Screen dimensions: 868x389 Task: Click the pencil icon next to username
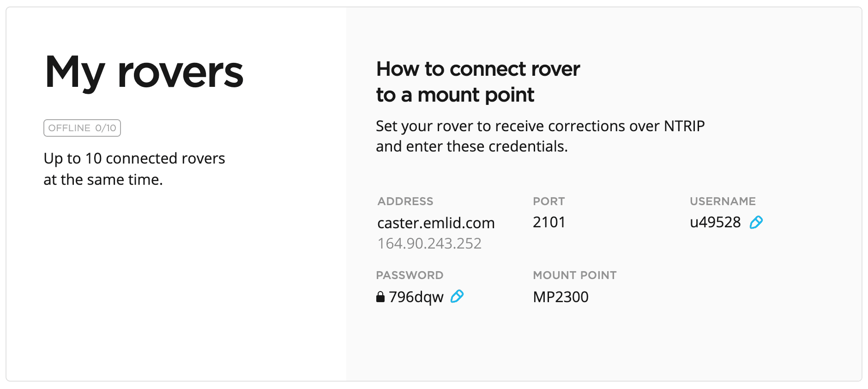(x=756, y=222)
